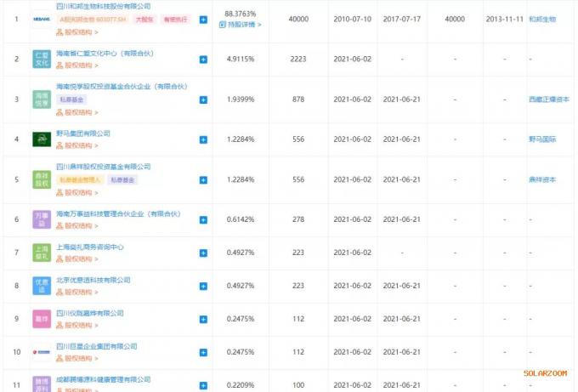Click the 仁盟文化 blue logo badge
This screenshot has height=392, width=578.
pyautogui.click(x=42, y=60)
